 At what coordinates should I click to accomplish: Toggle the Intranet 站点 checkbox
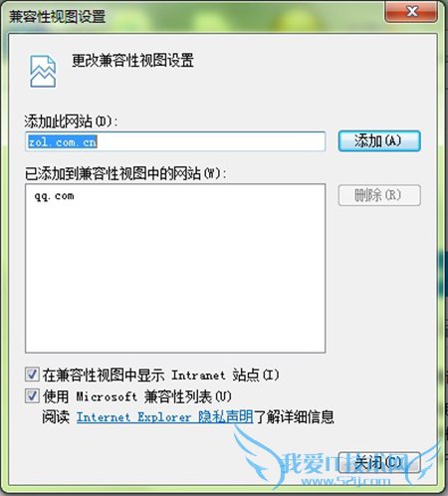click(x=32, y=374)
